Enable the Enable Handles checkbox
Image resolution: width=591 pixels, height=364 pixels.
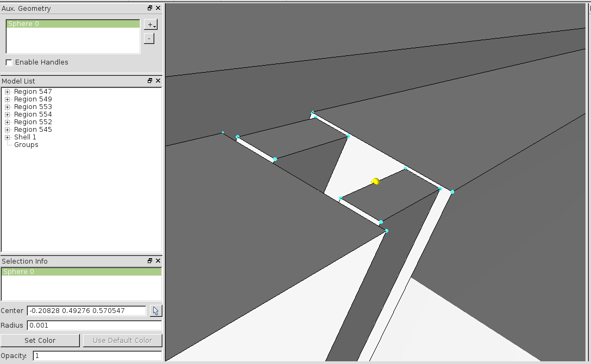[9, 62]
